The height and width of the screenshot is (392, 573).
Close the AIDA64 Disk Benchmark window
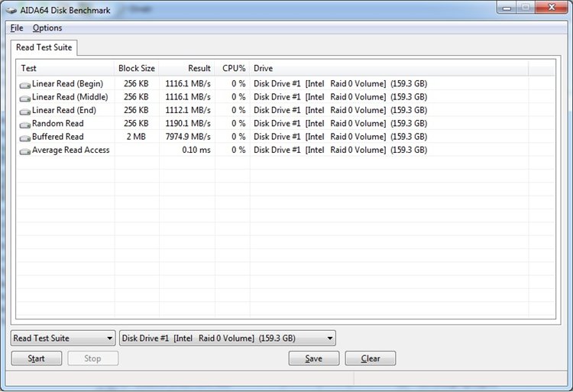point(552,8)
